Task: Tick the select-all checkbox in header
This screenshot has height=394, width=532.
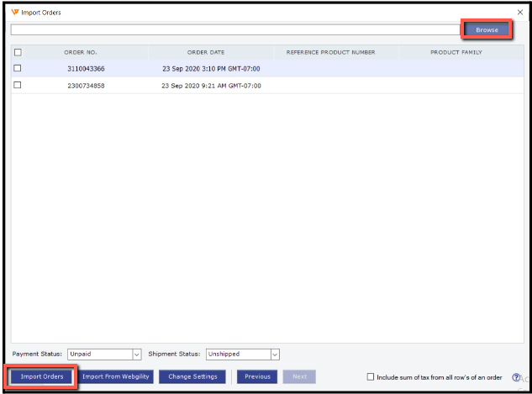Action: coord(18,52)
